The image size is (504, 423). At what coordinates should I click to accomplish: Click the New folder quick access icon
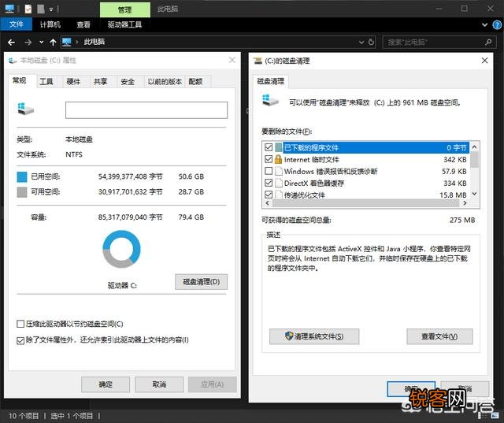pos(41,9)
